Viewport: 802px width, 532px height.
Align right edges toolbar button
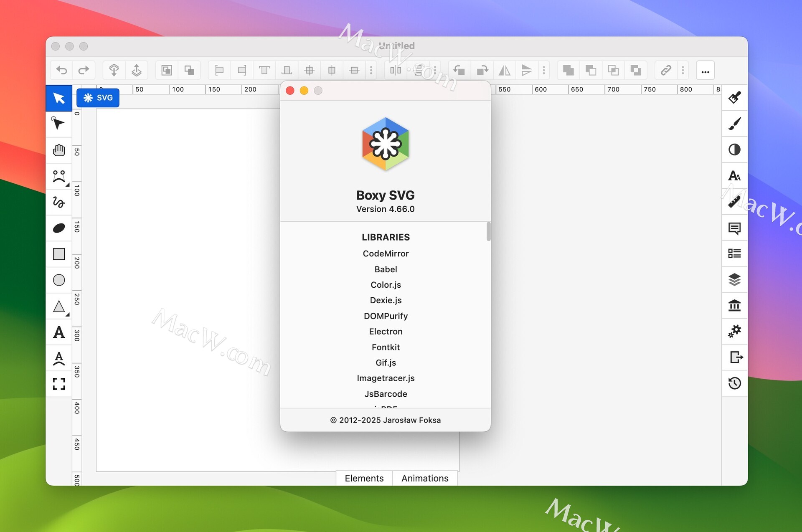[x=242, y=70]
